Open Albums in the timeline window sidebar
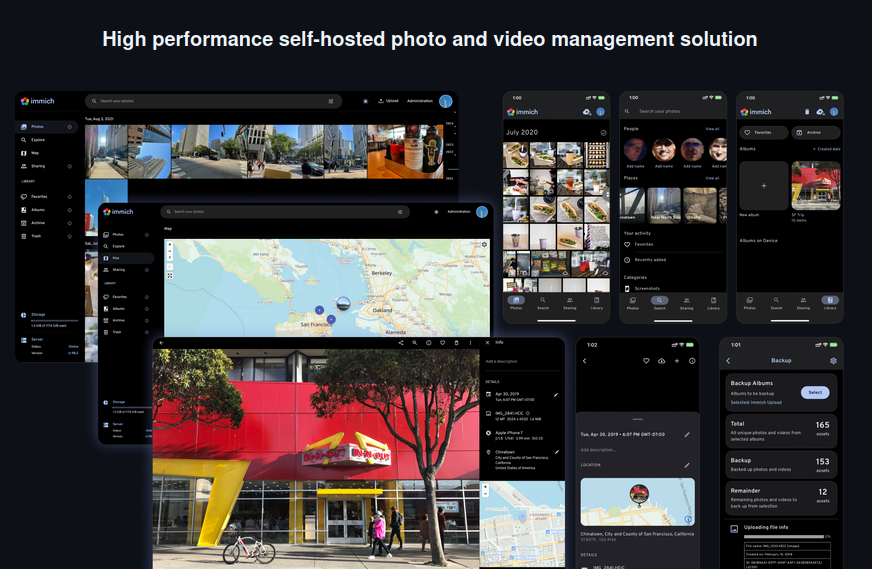The image size is (872, 569). (47, 210)
